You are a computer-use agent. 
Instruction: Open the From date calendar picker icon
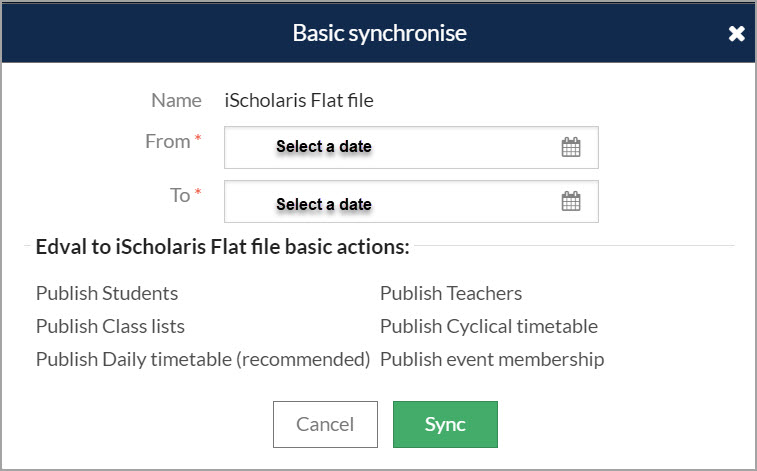point(570,147)
